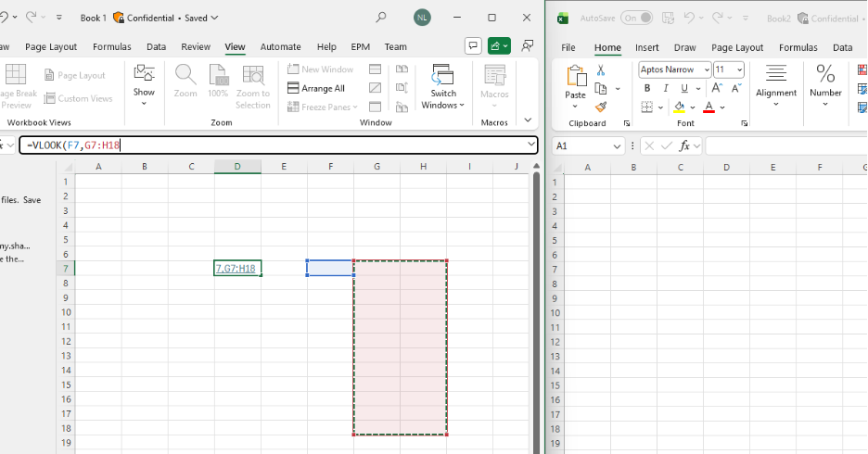Image resolution: width=868 pixels, height=454 pixels.
Task: Click Arrange All in Book 1 window
Action: pos(316,88)
